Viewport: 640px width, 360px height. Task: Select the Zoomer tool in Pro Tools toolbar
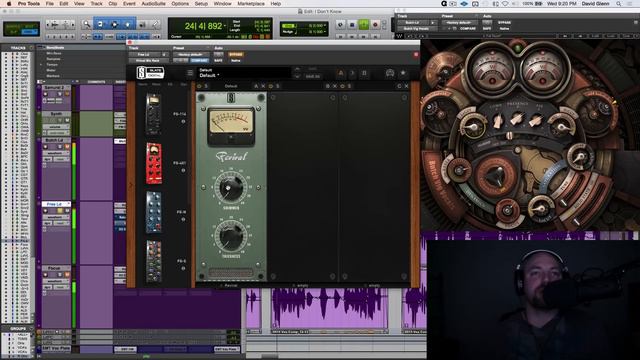tap(87, 25)
